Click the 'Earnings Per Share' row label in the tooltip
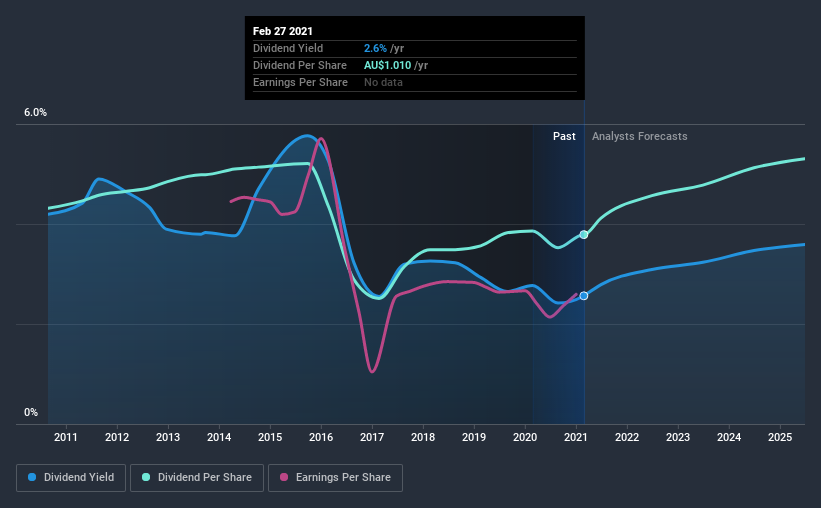The width and height of the screenshot is (821, 508). [x=300, y=82]
